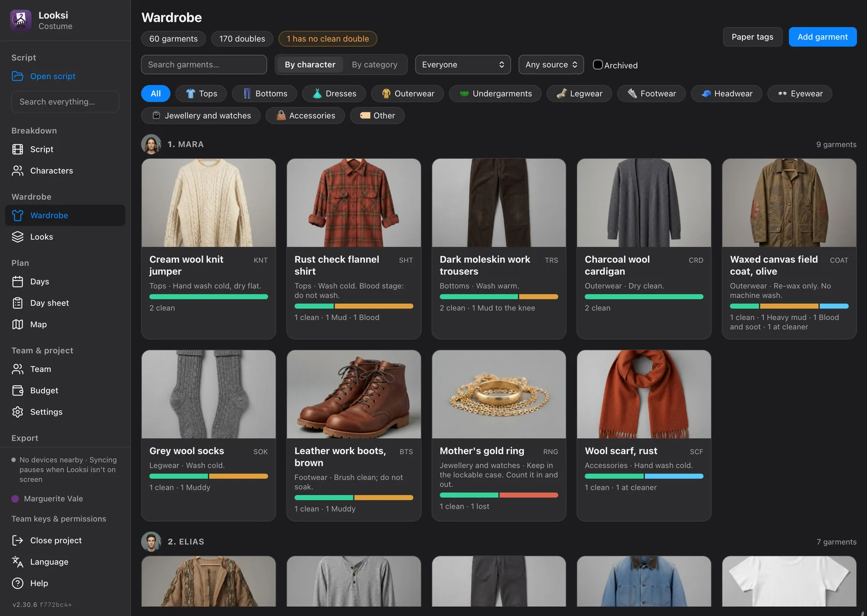Select the By character view

(x=310, y=64)
